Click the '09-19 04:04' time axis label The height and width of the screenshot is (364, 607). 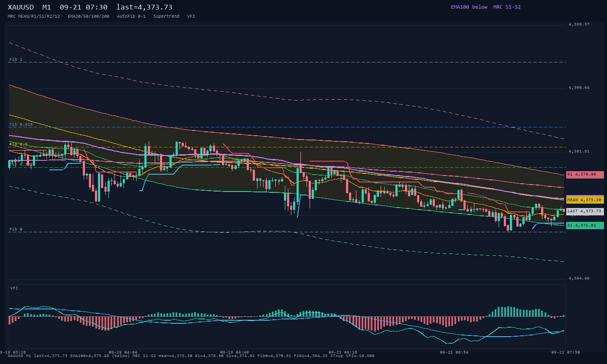(123, 352)
